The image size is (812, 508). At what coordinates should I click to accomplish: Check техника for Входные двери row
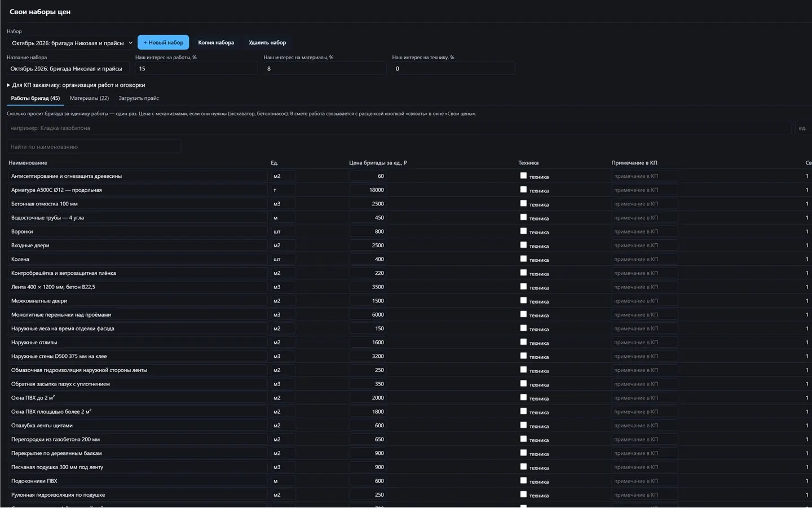[x=523, y=245]
